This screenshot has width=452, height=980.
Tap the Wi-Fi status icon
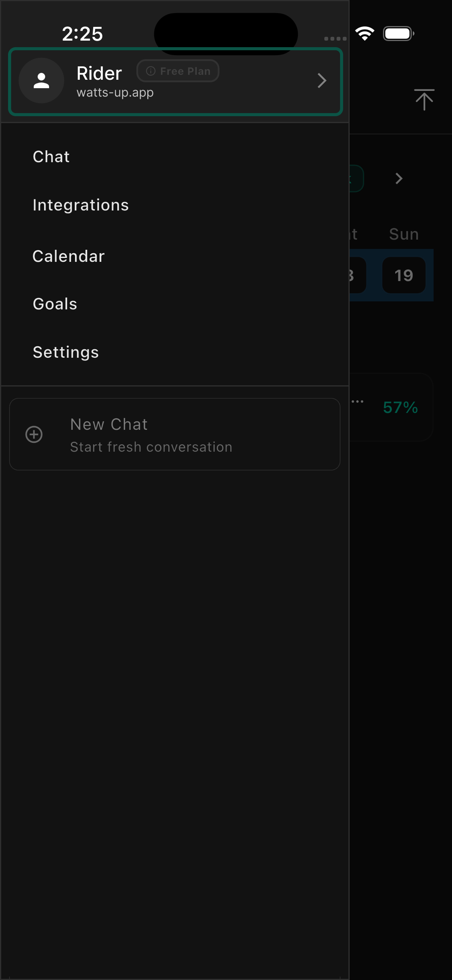point(365,34)
